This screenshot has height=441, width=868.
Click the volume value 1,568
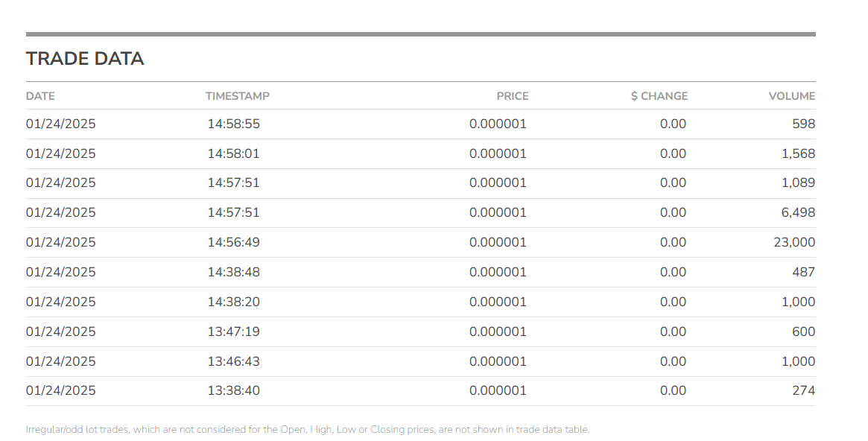point(799,153)
